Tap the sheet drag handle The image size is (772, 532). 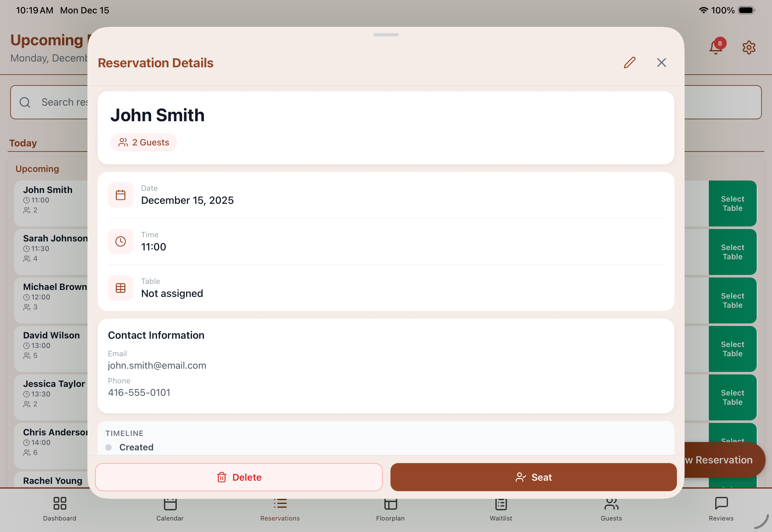[x=386, y=35]
